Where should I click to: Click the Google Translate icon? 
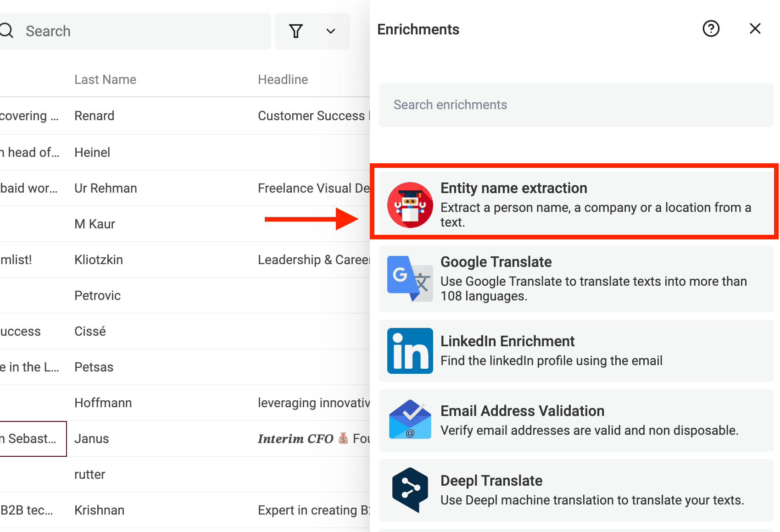tap(410, 279)
